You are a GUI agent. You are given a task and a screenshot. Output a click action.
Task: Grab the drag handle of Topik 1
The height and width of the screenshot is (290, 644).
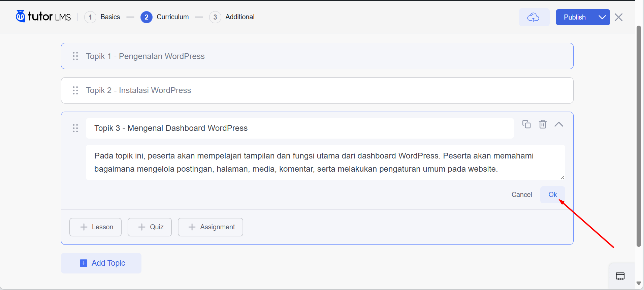[x=75, y=56]
